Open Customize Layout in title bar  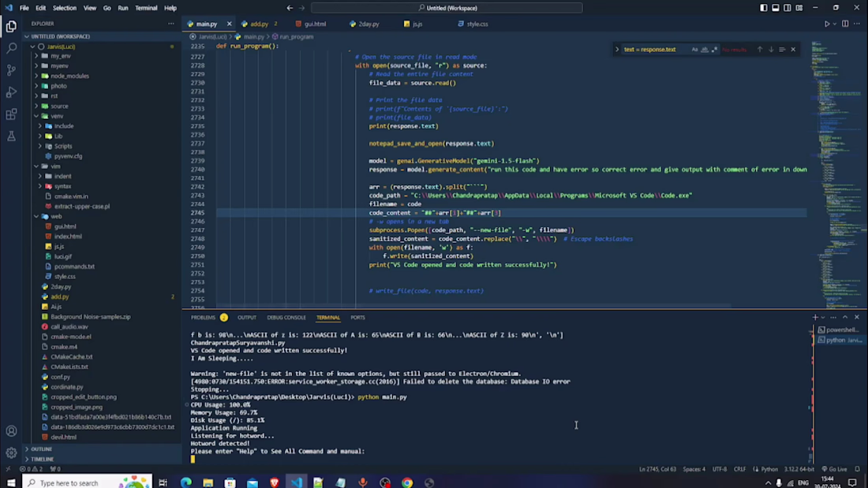click(x=799, y=8)
